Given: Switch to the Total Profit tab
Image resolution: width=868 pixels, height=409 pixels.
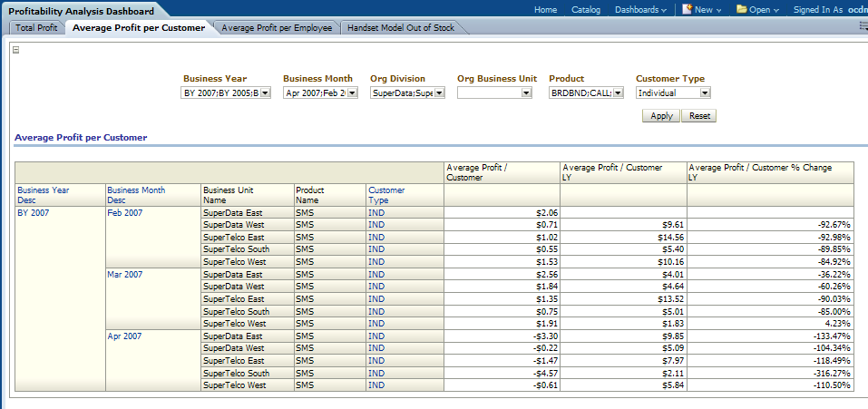Looking at the screenshot, I should (x=36, y=27).
